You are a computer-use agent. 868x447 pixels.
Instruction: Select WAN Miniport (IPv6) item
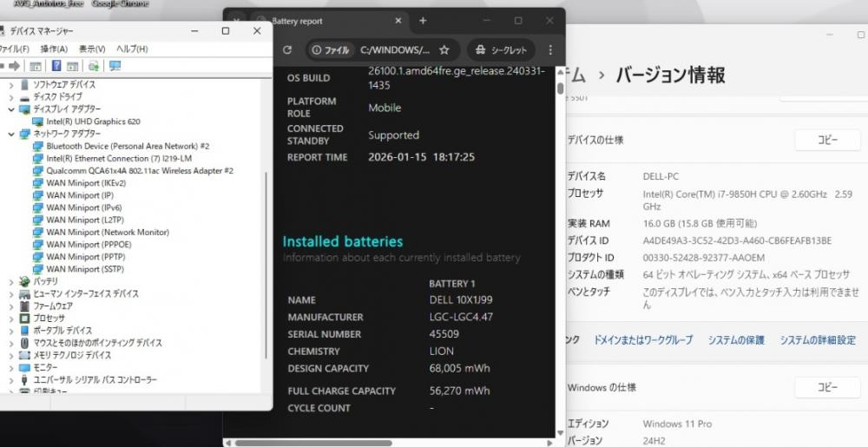pyautogui.click(x=83, y=207)
